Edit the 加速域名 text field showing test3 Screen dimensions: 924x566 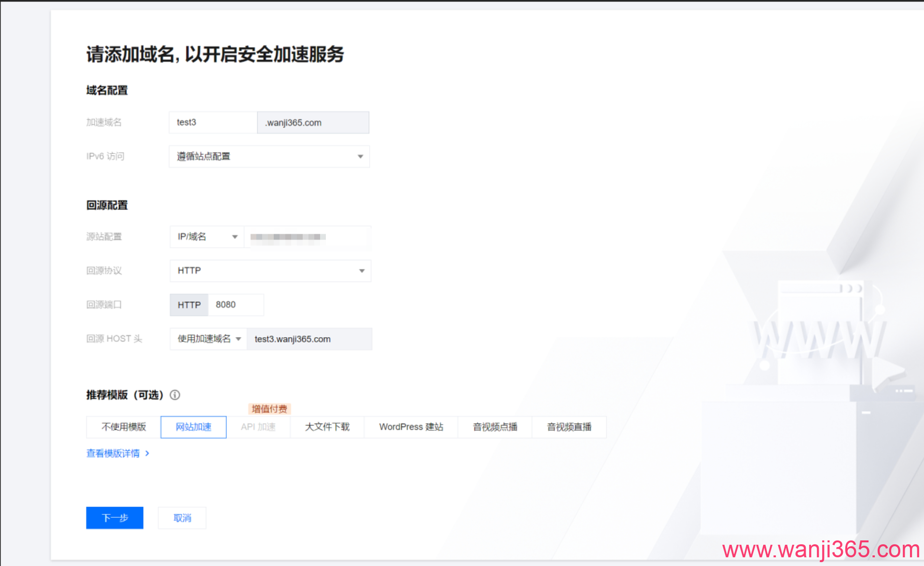point(212,122)
